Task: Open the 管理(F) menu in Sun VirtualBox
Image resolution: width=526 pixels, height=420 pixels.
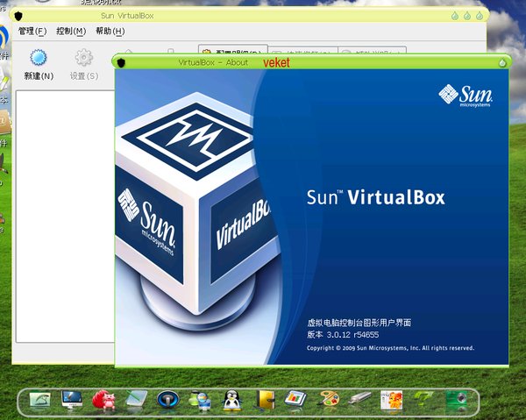Action: [32, 32]
